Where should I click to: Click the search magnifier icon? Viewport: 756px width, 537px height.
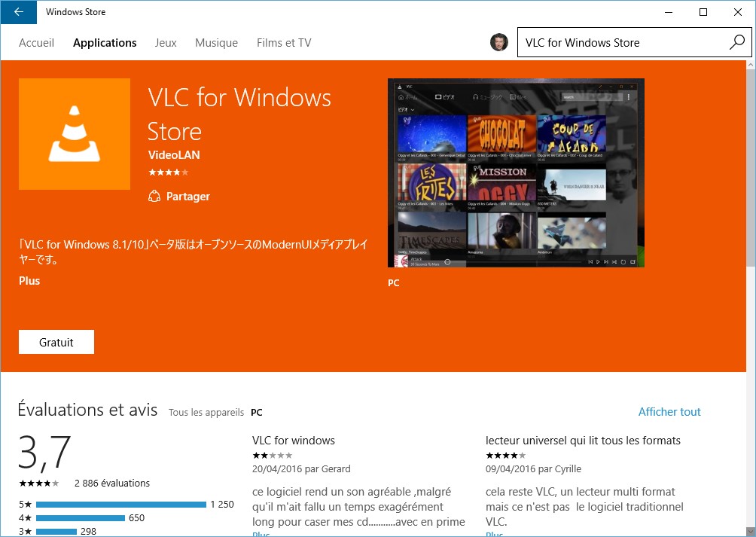pyautogui.click(x=736, y=43)
